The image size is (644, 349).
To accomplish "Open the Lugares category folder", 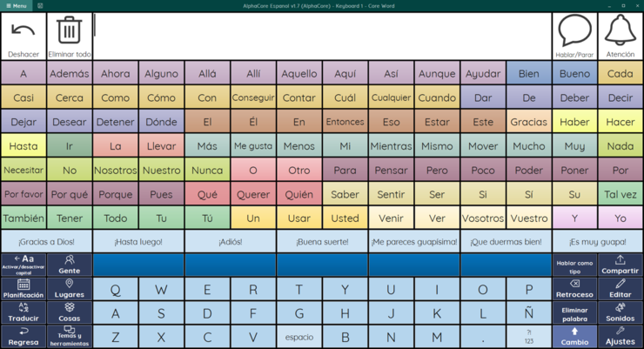I will point(70,289).
